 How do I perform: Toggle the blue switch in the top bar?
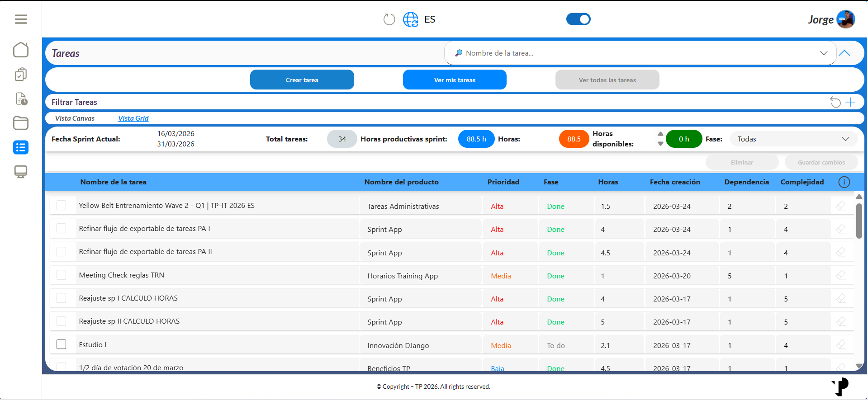579,19
